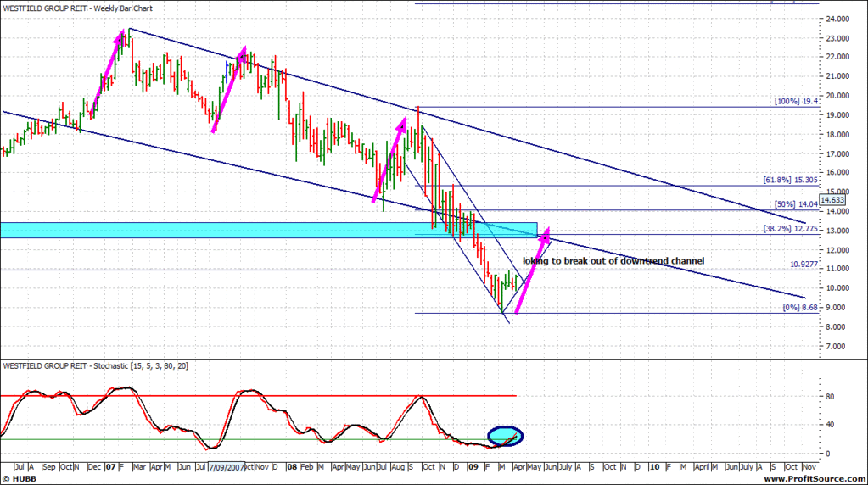868x485 pixels.
Task: Select the '[0%] 8.68' Fibonacci label
Action: pyautogui.click(x=800, y=307)
